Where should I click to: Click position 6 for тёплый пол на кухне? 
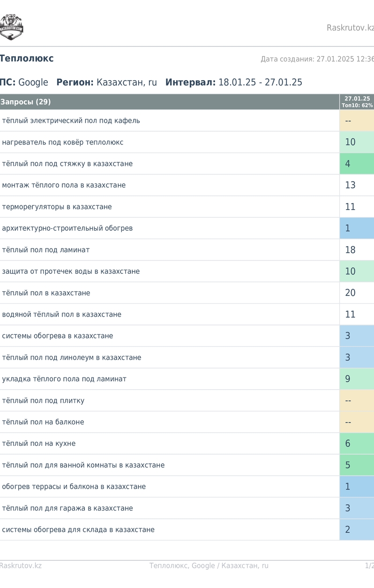357,444
